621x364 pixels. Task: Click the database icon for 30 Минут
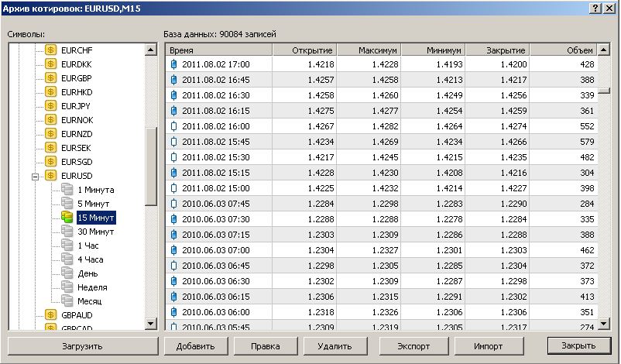pos(67,232)
